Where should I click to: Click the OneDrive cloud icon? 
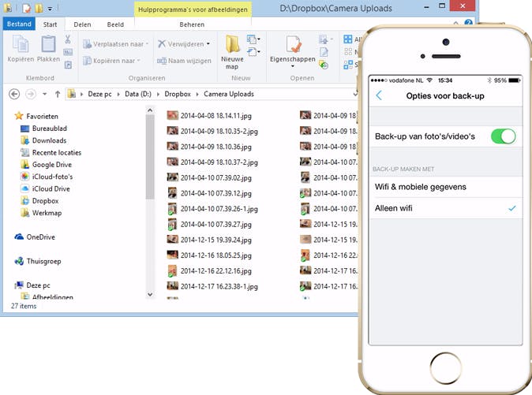click(19, 237)
